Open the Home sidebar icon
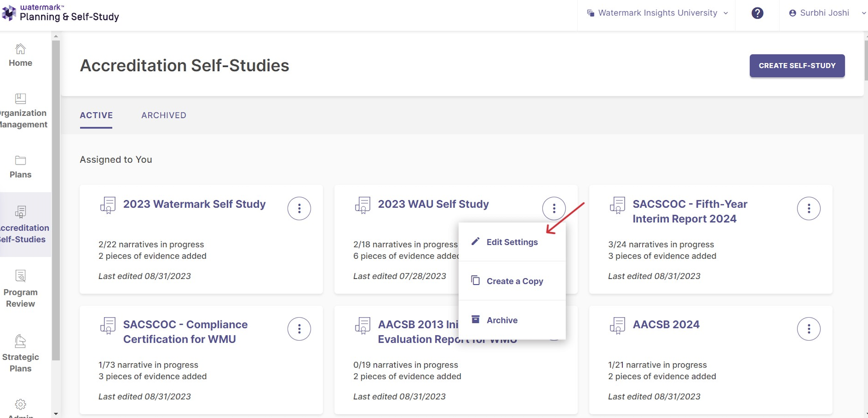868x418 pixels. 20,49
